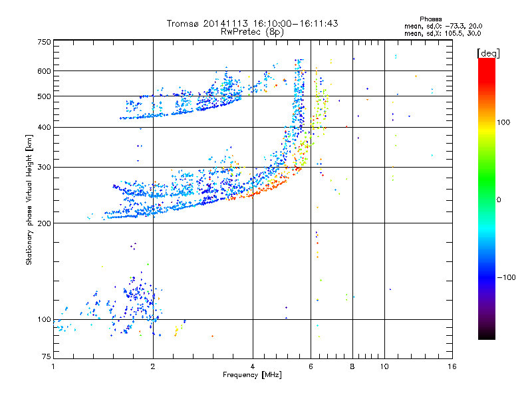The width and height of the screenshot is (532, 399).
Task: Click the '750' y-axis tick label
Action: [x=44, y=42]
